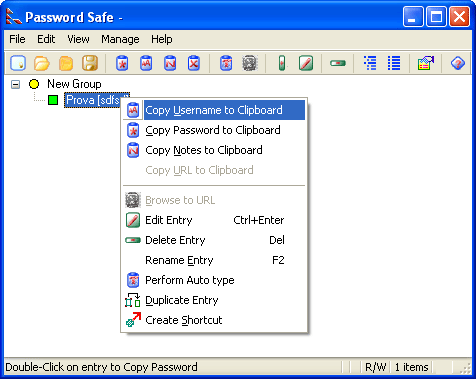Click the New database toolbar icon
The height and width of the screenshot is (379, 476).
pyautogui.click(x=18, y=63)
